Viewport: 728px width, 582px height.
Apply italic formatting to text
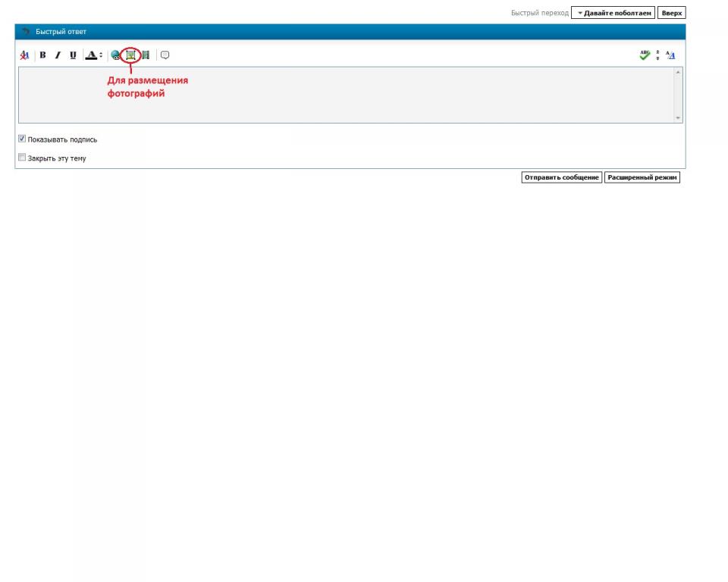pos(58,55)
